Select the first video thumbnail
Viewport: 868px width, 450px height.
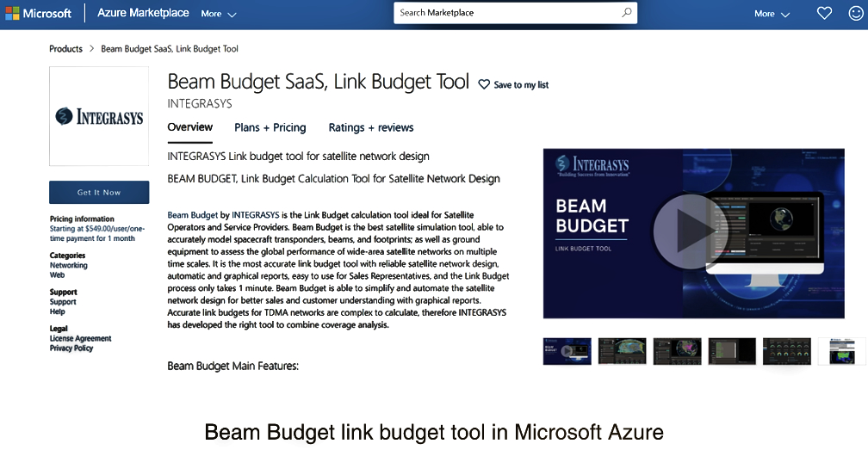[567, 351]
